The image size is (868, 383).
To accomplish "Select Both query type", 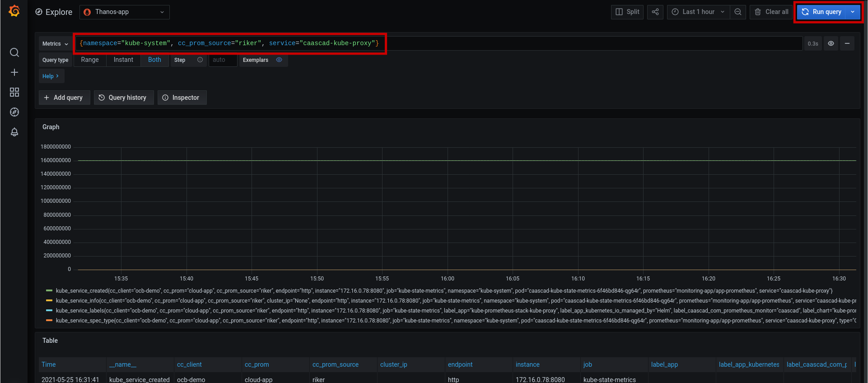I will [154, 60].
